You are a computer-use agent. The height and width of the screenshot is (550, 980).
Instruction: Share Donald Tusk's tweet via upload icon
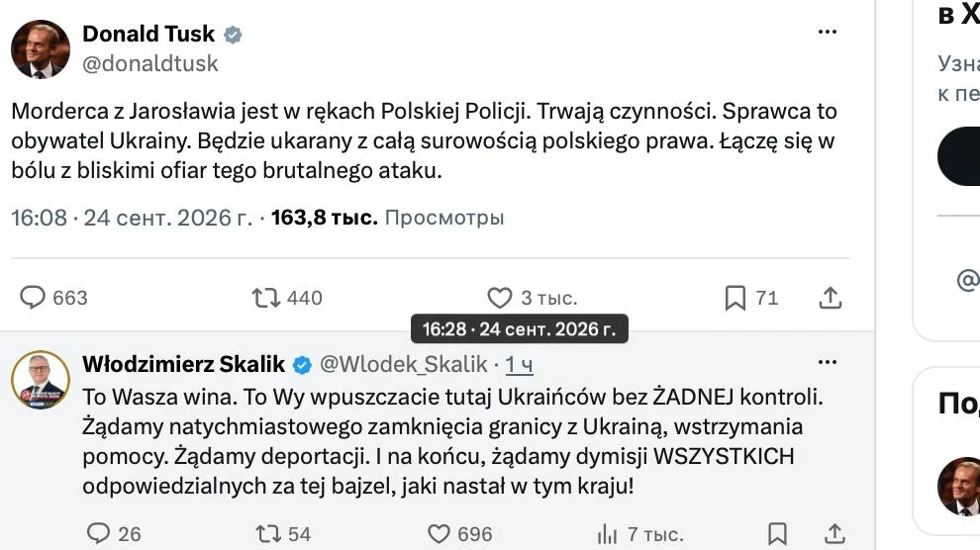(830, 298)
